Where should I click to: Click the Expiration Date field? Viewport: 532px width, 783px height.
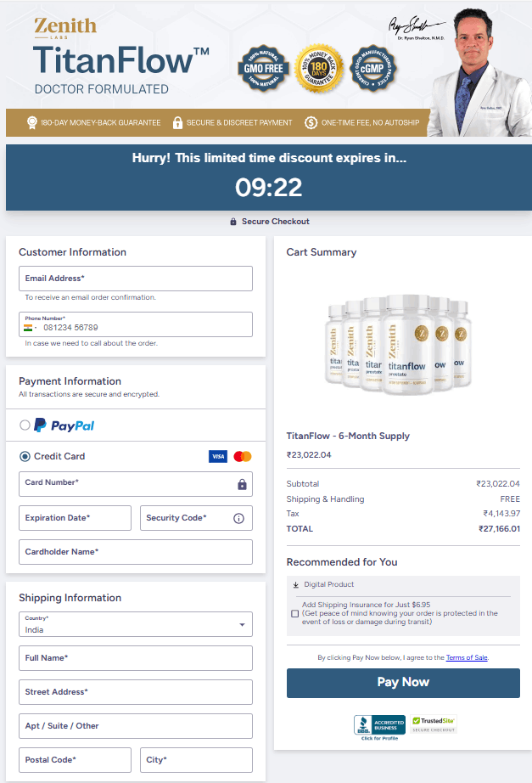pyautogui.click(x=75, y=518)
